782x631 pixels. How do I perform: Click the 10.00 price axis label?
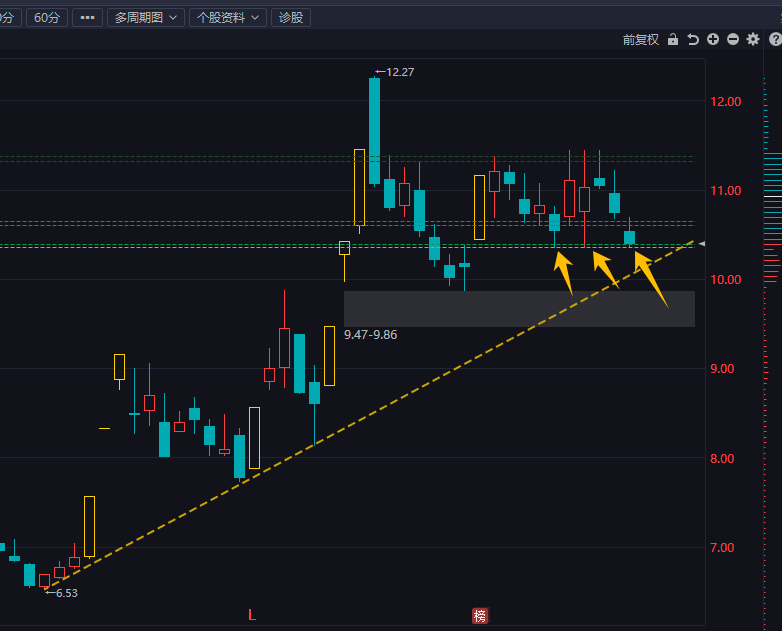726,280
